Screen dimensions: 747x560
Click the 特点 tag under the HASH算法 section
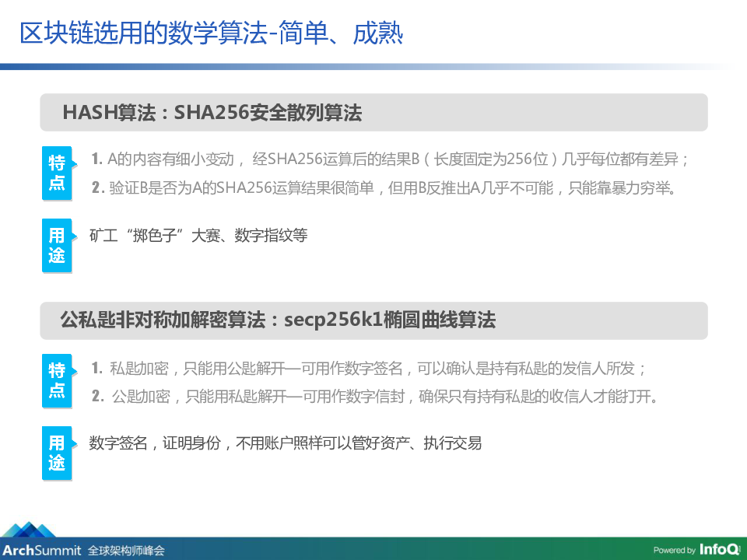click(57, 173)
